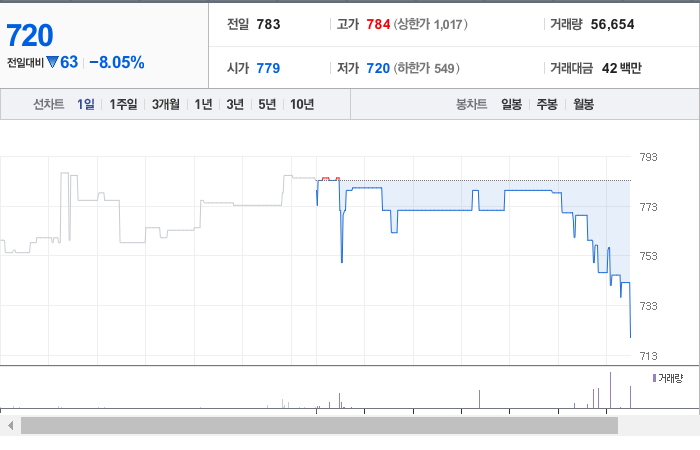Show the 3개월 line chart

[x=166, y=104]
